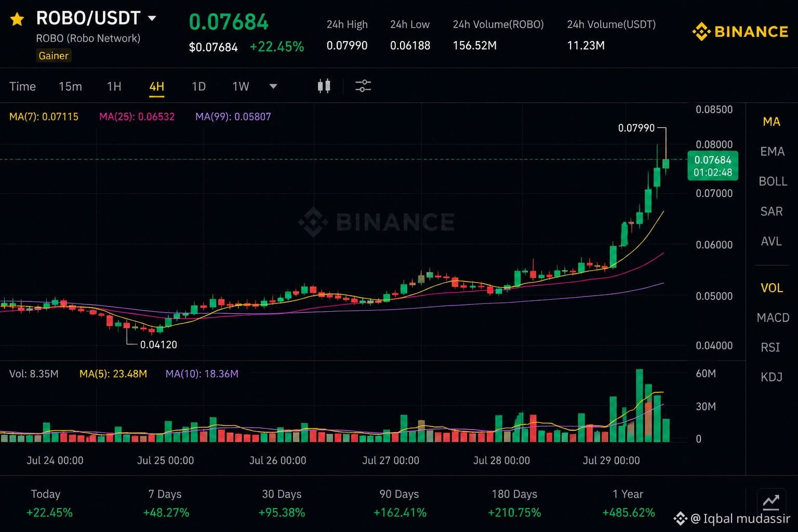798x532 pixels.
Task: Click the 24h Low value 0.06188
Action: click(x=410, y=46)
